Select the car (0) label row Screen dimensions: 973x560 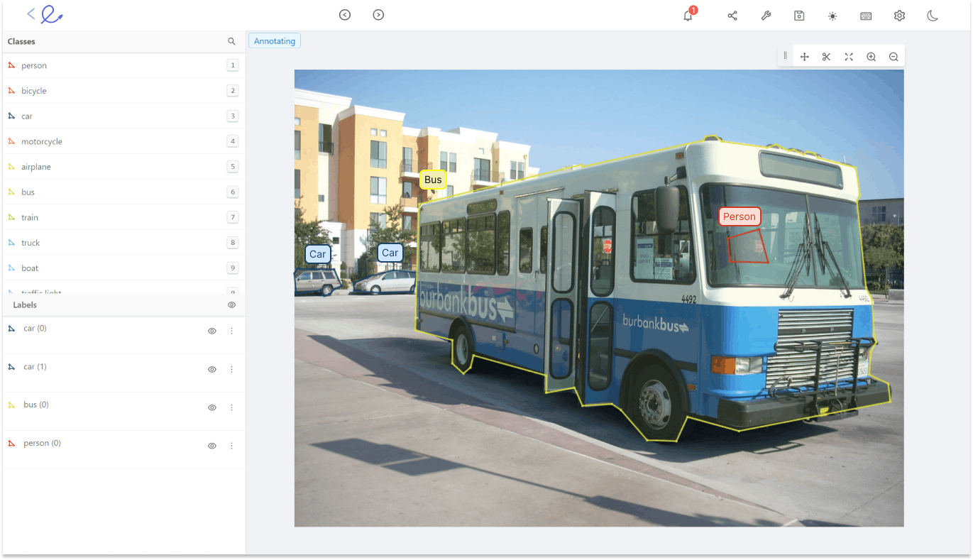[124, 335]
